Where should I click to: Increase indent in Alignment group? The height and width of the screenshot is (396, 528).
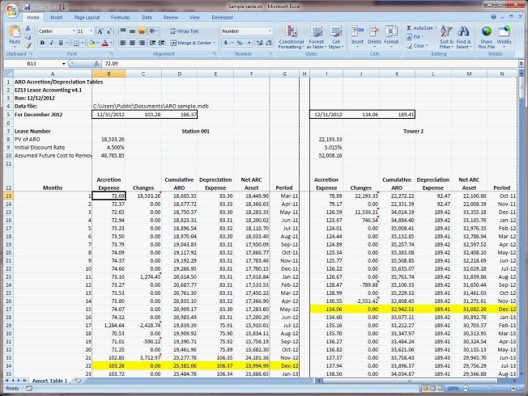click(162, 43)
